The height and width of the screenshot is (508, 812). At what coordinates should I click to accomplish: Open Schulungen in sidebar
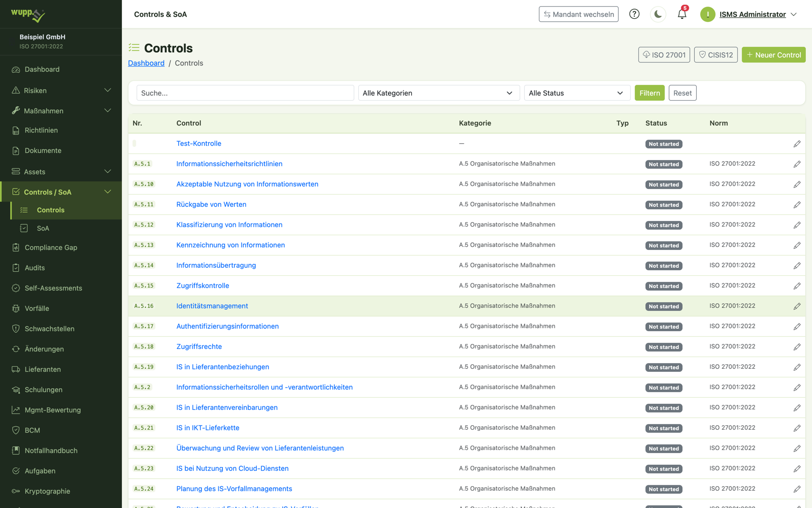pyautogui.click(x=61, y=390)
